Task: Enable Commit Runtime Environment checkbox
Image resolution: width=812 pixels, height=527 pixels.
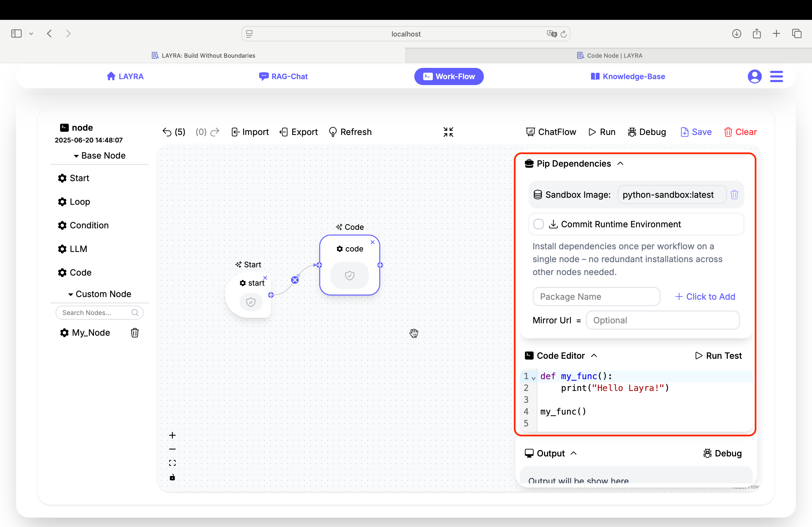Action: [x=538, y=224]
